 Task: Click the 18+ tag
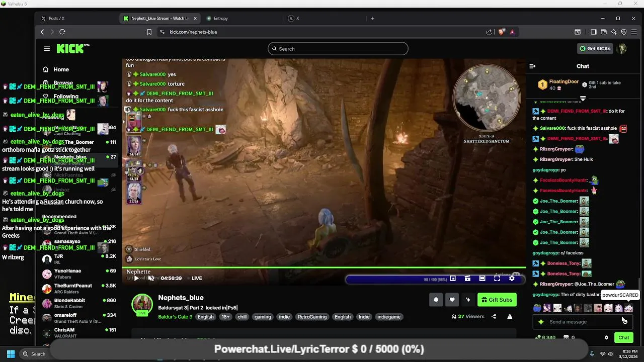click(225, 317)
